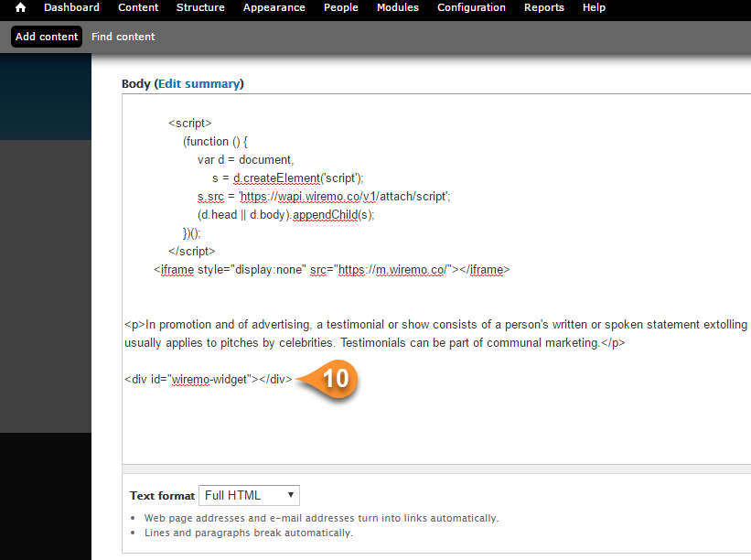Go to the home icon
Viewport: 751px width, 560px height.
(20, 7)
